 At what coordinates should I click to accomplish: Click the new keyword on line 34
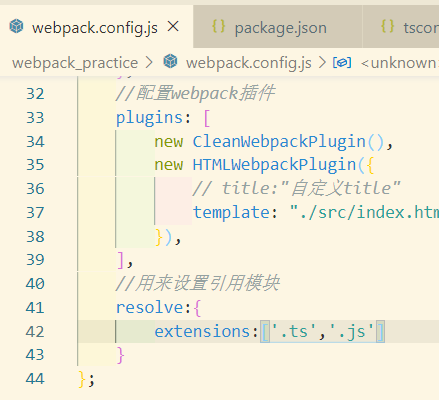tap(169, 142)
